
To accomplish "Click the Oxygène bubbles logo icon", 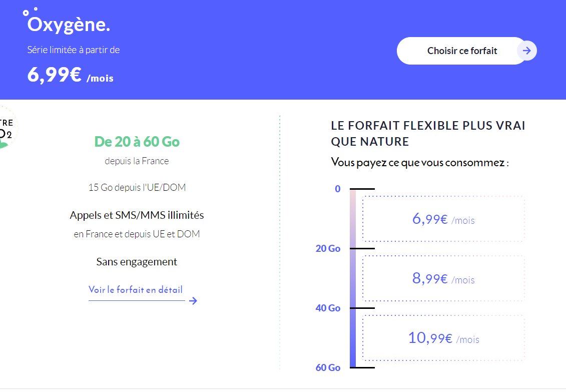I will pyautogui.click(x=30, y=11).
